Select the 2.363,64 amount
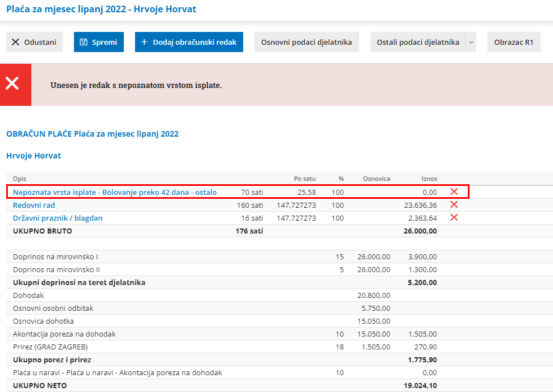The width and height of the screenshot is (553, 392). click(x=422, y=218)
